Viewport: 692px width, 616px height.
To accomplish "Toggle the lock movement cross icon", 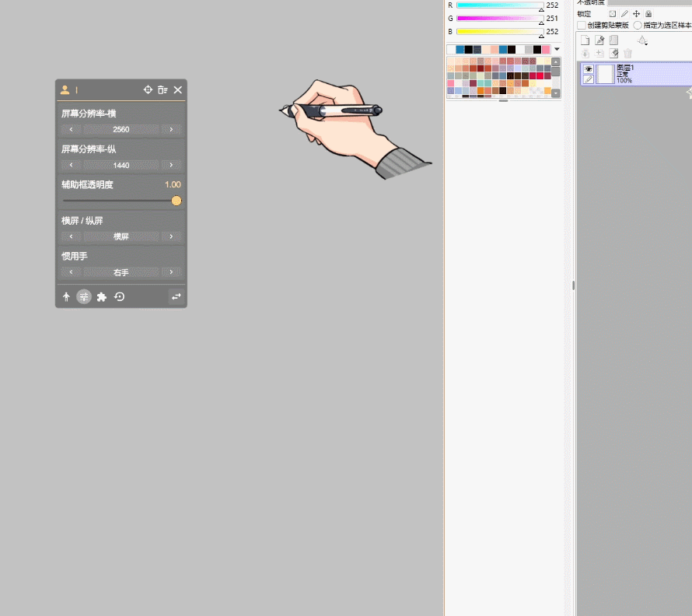I will (636, 14).
